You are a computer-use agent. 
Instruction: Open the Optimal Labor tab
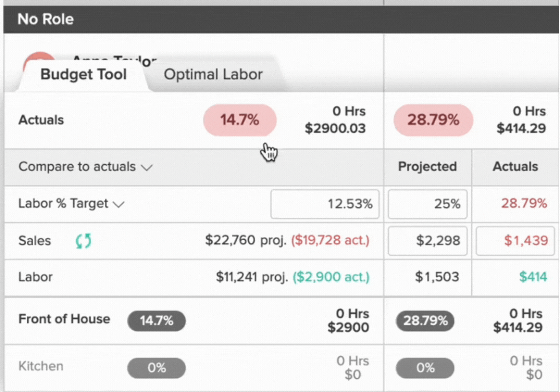click(213, 74)
